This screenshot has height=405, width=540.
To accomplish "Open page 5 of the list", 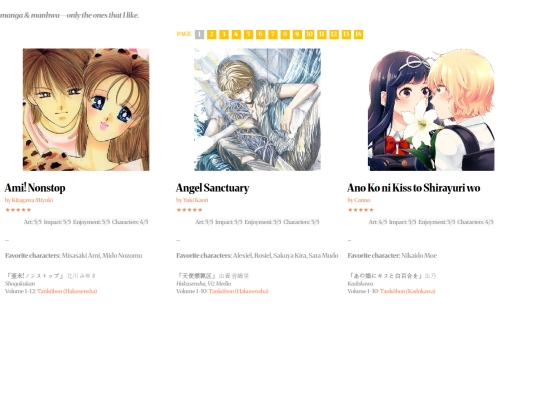I will 248,34.
